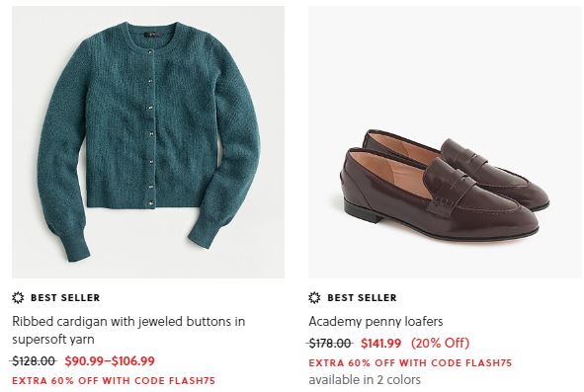Click the cardigan's dark neck label
Image resolution: width=584 pixels, height=392 pixels.
click(152, 35)
